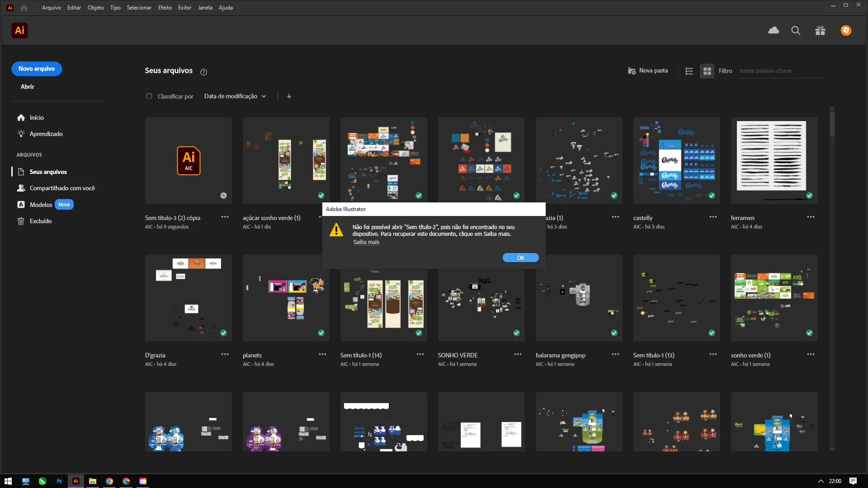
Task: Expand the Data de modificação dropdown
Action: (235, 96)
